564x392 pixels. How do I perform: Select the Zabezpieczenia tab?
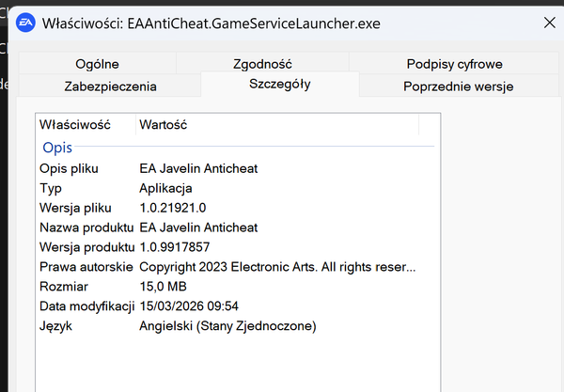coord(110,86)
